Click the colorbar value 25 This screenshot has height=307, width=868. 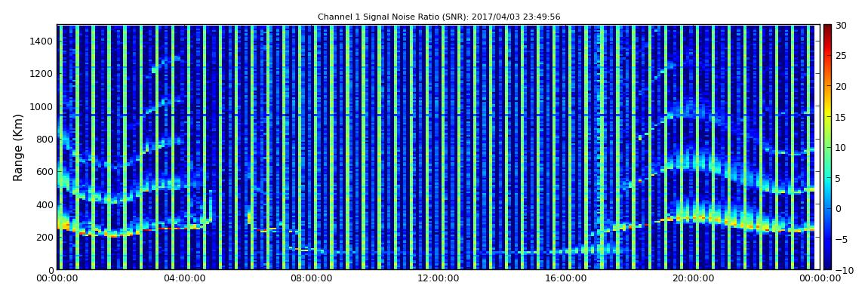point(841,55)
